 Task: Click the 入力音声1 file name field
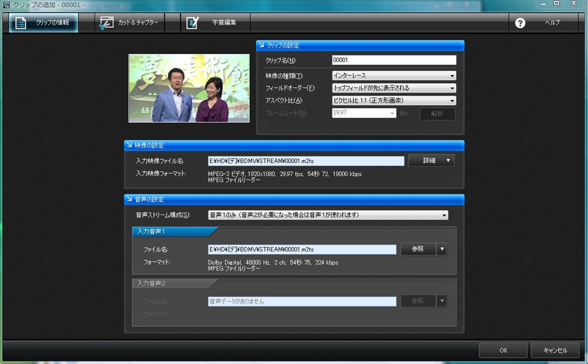tap(302, 249)
